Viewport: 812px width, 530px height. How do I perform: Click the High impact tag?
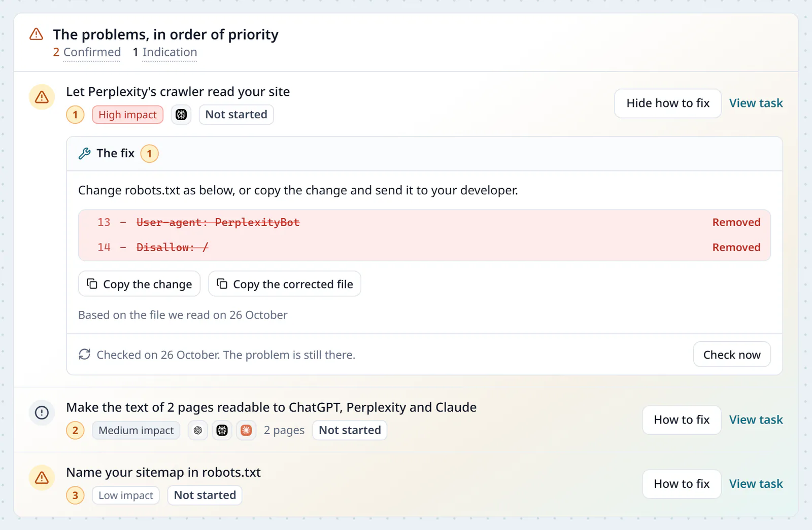click(x=127, y=115)
